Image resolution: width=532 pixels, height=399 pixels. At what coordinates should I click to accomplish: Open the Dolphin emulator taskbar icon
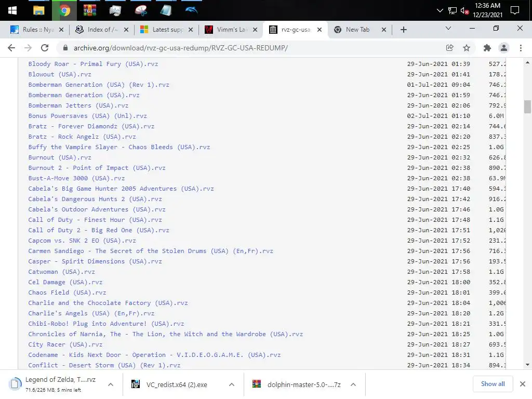coord(191,10)
